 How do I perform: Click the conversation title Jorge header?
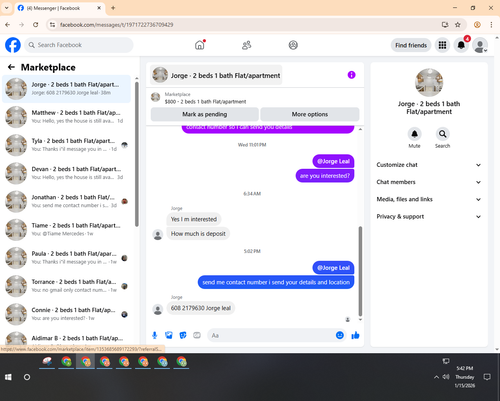[216, 75]
